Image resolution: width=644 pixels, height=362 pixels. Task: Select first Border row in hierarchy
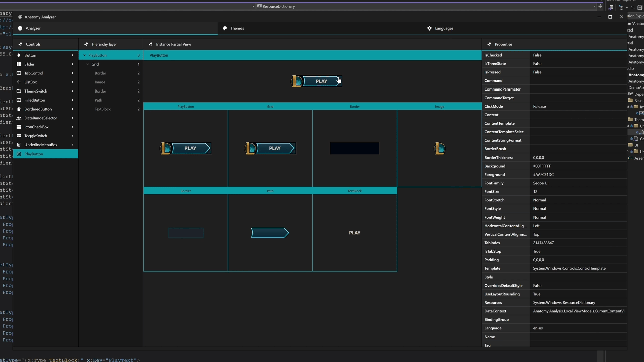[x=111, y=73]
